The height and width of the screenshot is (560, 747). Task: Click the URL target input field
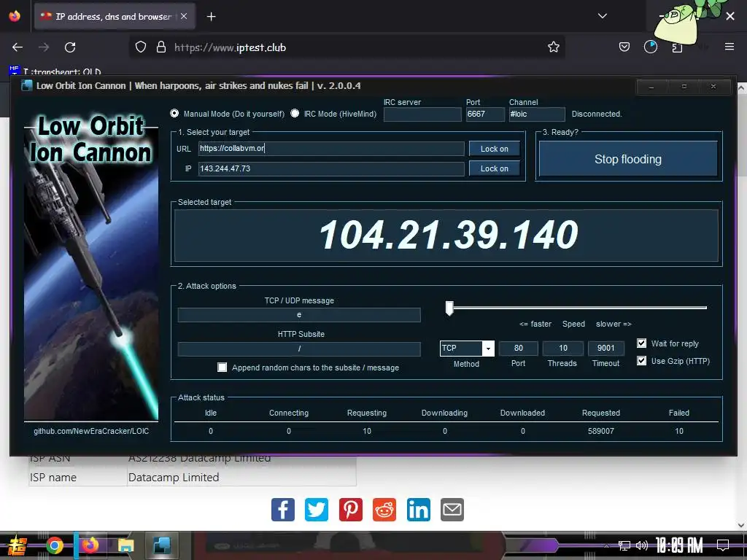331,149
